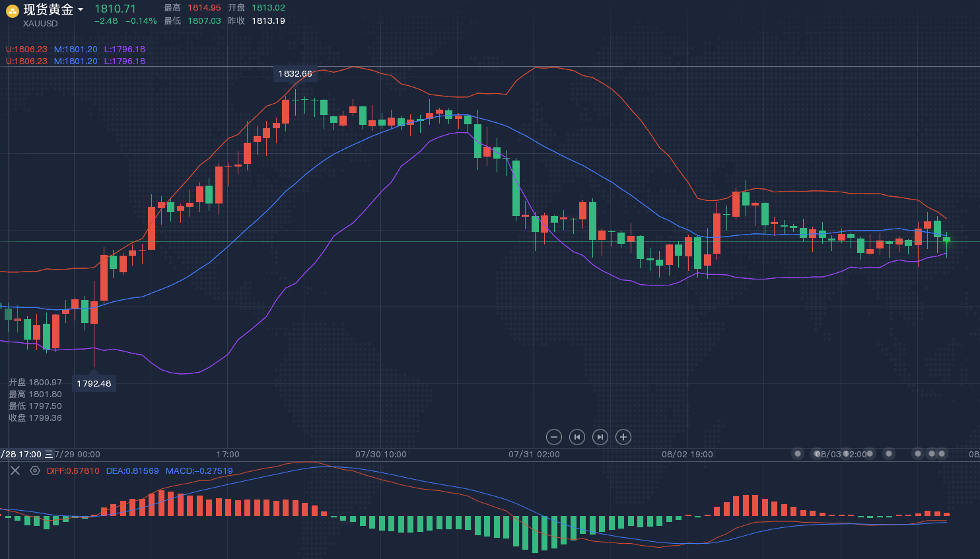Click the DEA:0.81569 indicator value
980x559 pixels.
133,471
